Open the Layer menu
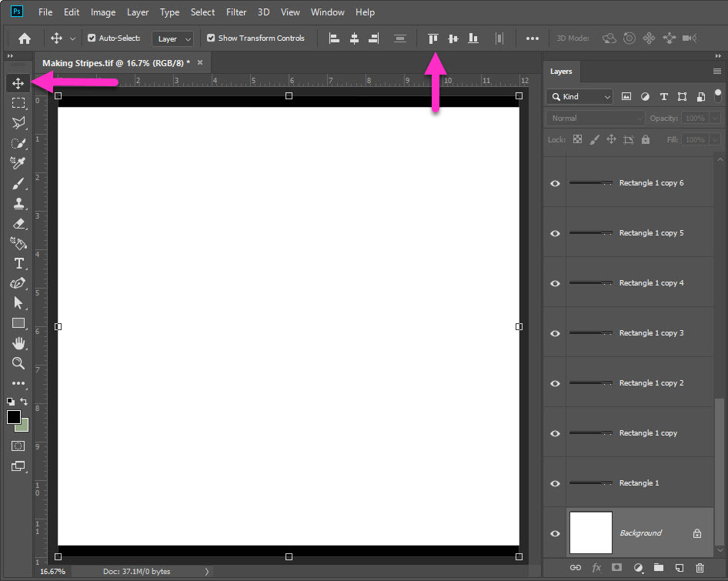 (138, 12)
